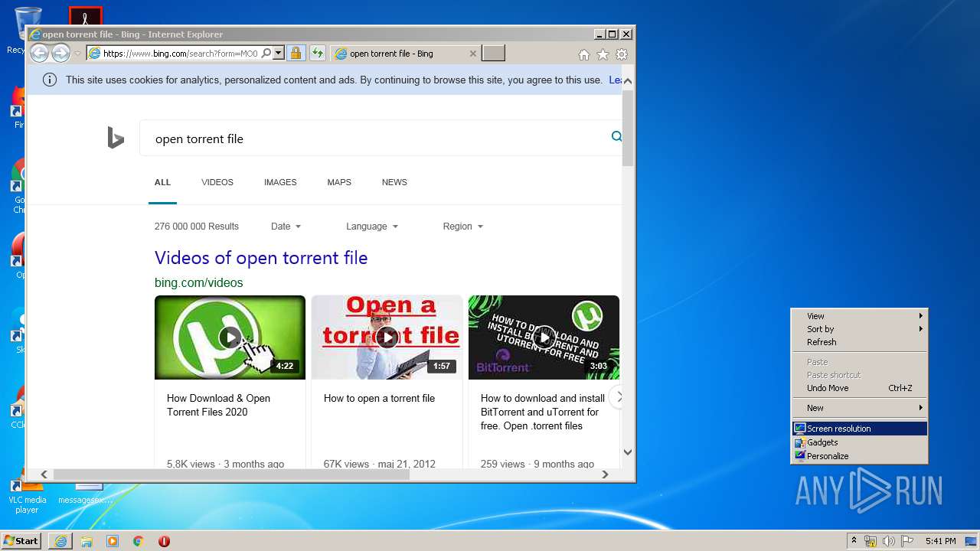
Task: Switch to the IMAGES tab
Action: point(280,182)
